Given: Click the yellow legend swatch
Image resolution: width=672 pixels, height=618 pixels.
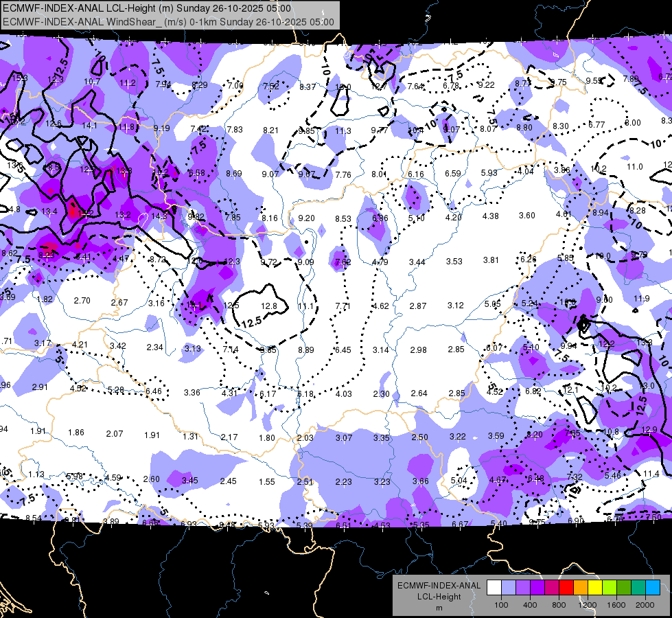Looking at the screenshot, I should point(595,588).
